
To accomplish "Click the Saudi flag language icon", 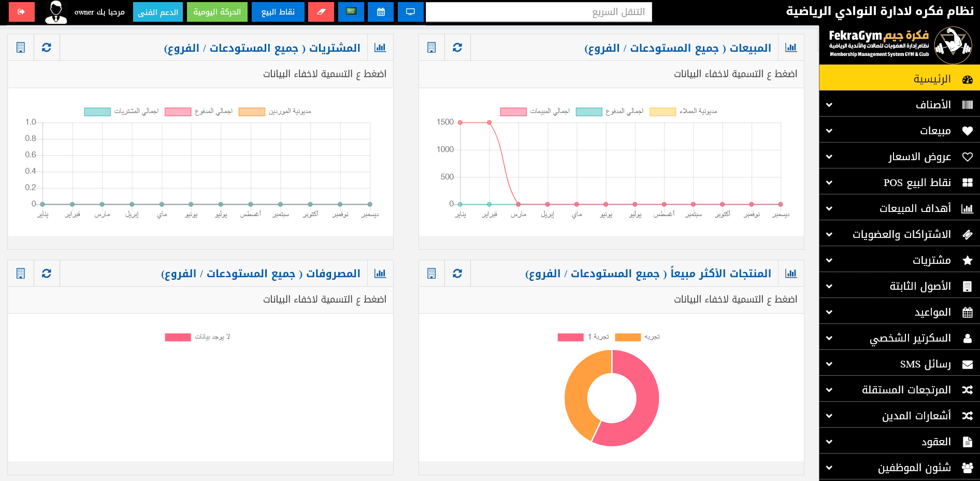I will [351, 12].
